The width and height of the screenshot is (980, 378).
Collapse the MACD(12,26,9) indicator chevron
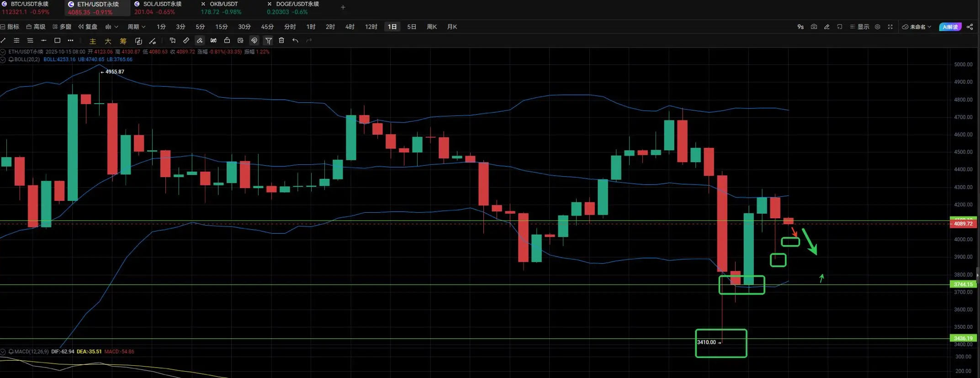click(x=3, y=352)
